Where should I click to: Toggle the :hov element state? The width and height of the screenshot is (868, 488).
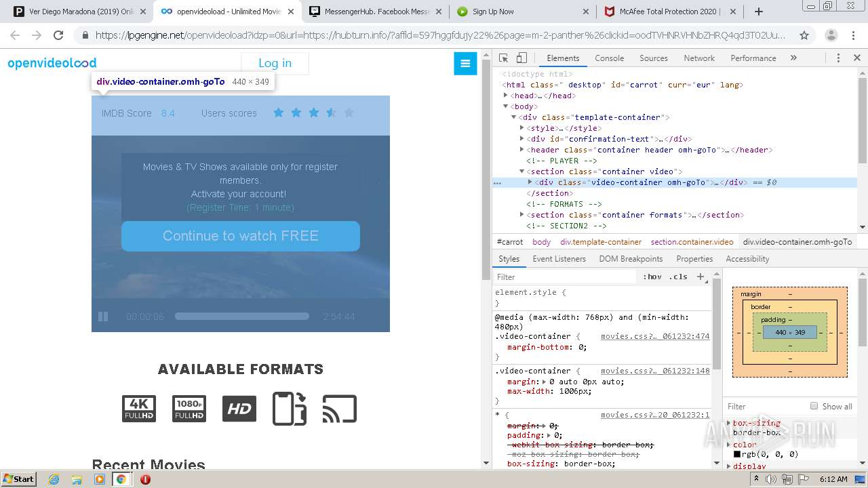point(652,277)
